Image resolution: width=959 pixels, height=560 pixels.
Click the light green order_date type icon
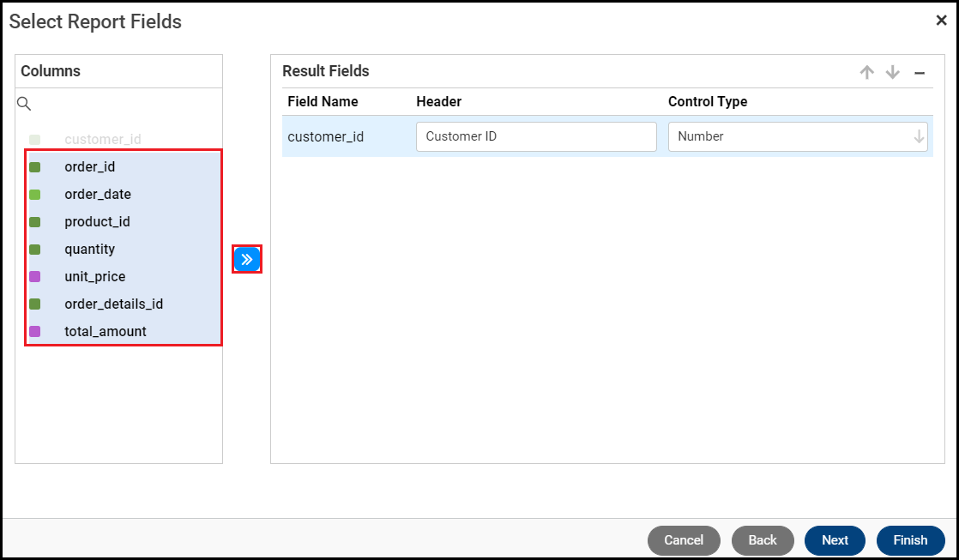click(x=35, y=195)
